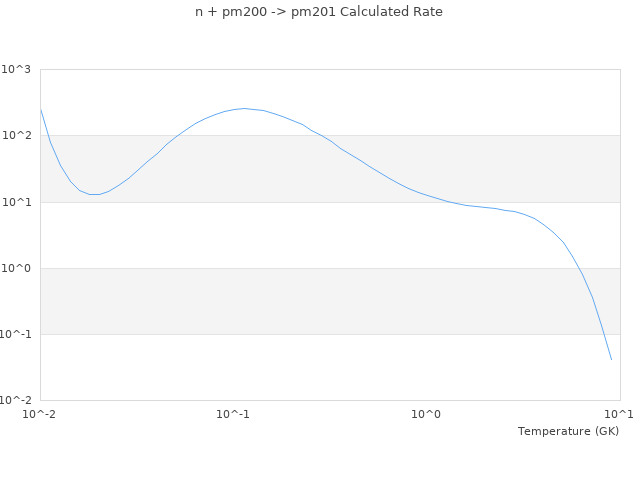
Task: Click the leftmost starting point of curve
Action: [41, 109]
